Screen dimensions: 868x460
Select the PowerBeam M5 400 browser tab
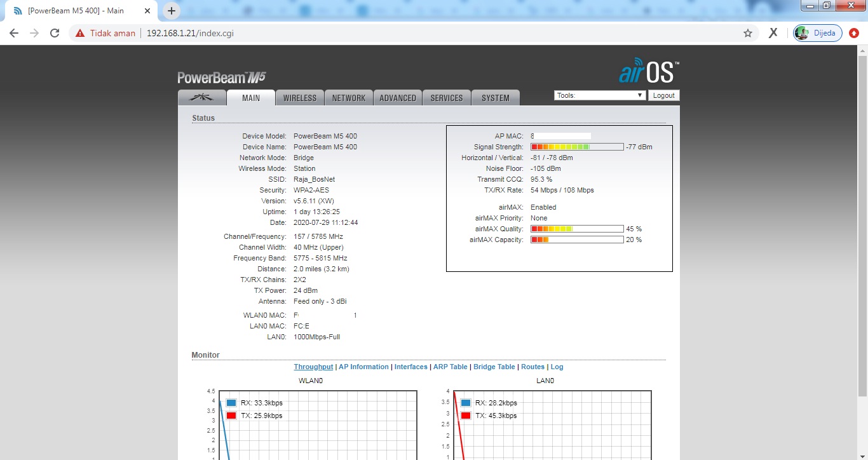coord(83,11)
